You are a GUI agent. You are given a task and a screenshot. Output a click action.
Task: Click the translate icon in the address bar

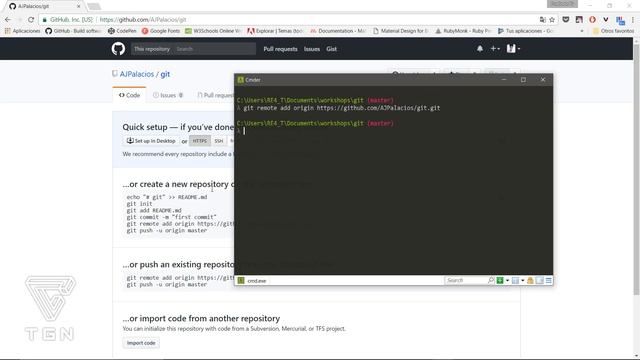tap(542, 20)
